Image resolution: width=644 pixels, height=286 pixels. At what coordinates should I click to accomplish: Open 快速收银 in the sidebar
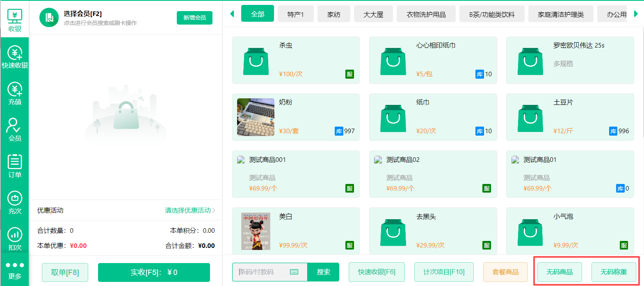[15, 57]
